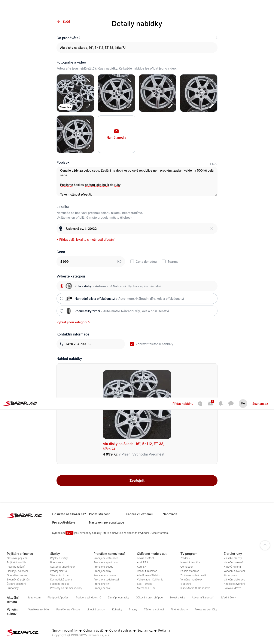Click the scroll-to-top arrow button
The image size is (274, 644).
[x=265, y=545]
